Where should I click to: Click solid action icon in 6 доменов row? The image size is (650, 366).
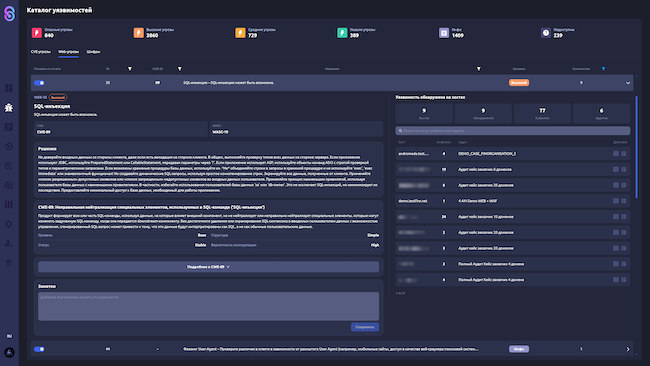click(616, 170)
